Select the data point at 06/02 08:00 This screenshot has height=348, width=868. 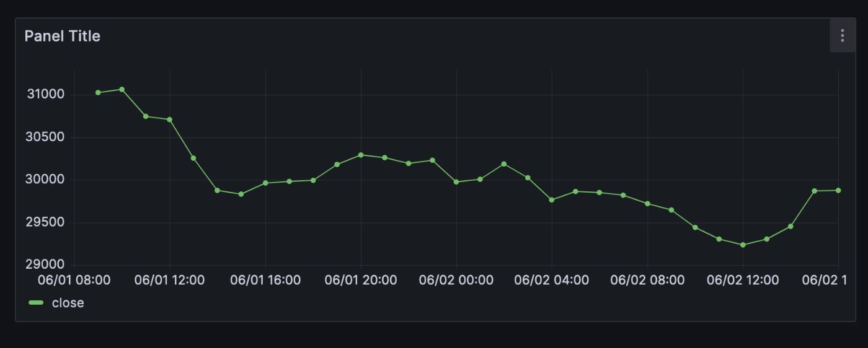tap(647, 204)
